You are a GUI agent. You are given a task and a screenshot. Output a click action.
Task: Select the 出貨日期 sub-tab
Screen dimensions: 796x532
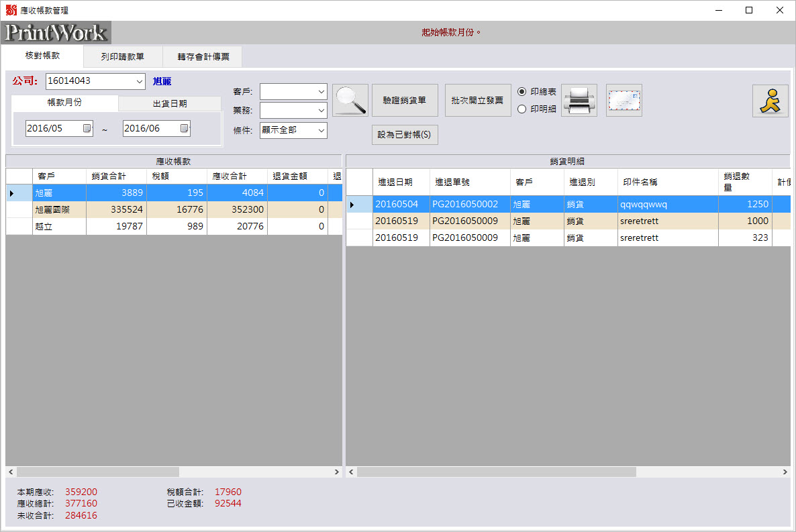(170, 103)
